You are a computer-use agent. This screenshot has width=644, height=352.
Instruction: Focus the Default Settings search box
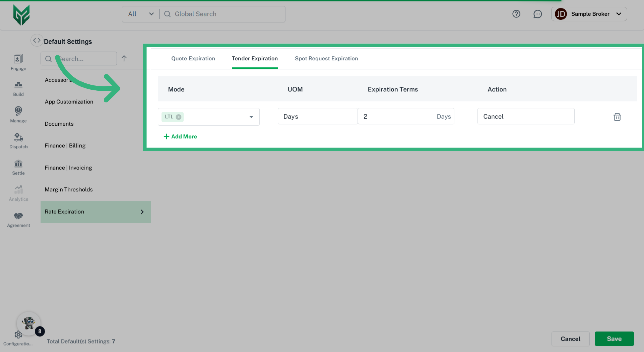tap(78, 59)
